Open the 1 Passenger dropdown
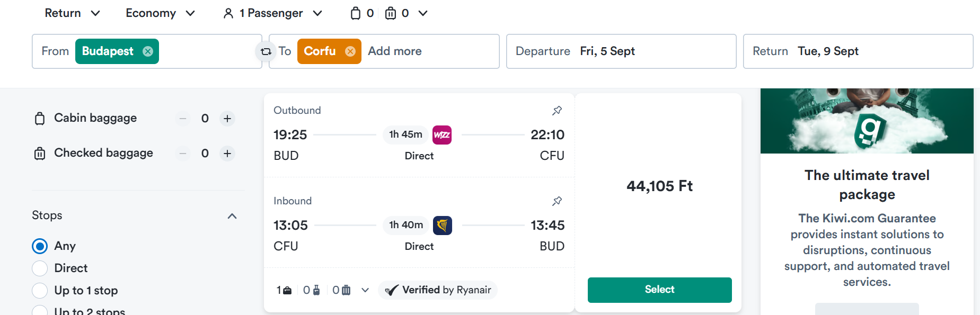Image resolution: width=980 pixels, height=315 pixels. (x=272, y=13)
